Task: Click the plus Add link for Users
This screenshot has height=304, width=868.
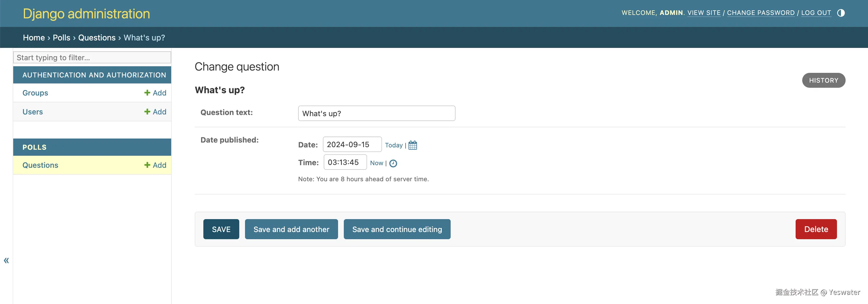Action: coord(155,112)
